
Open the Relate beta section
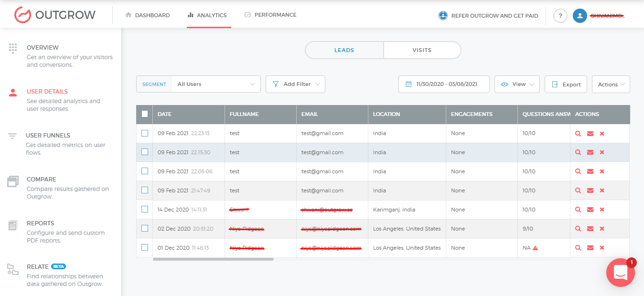[61, 275]
